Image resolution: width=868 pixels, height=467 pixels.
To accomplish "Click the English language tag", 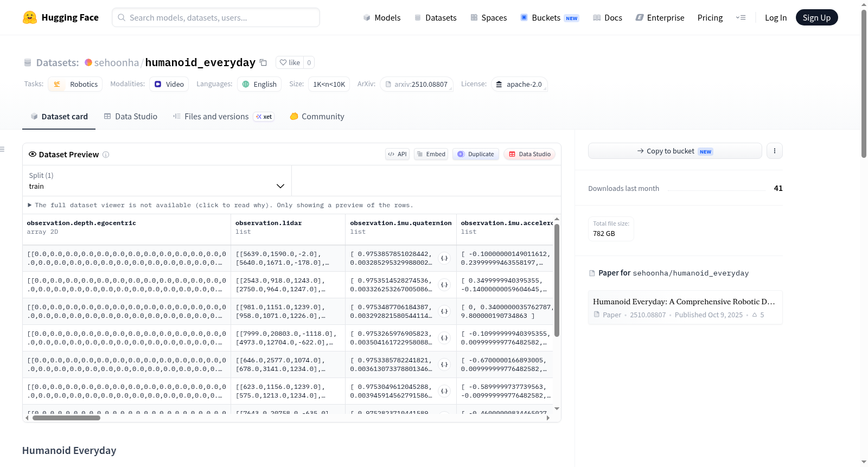I will 259,84.
